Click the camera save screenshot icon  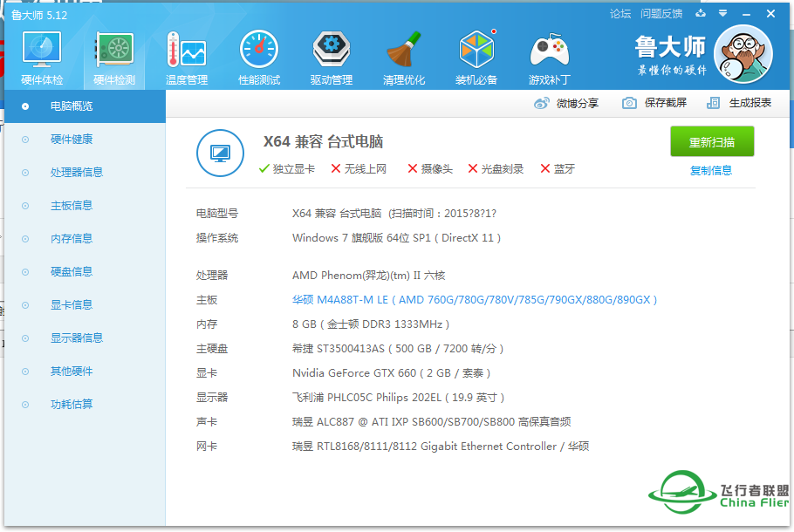pyautogui.click(x=629, y=103)
